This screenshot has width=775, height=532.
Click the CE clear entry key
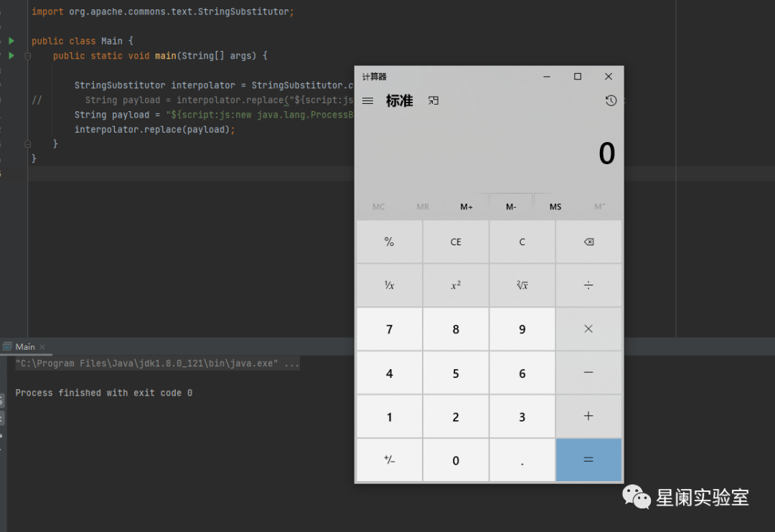coord(456,242)
